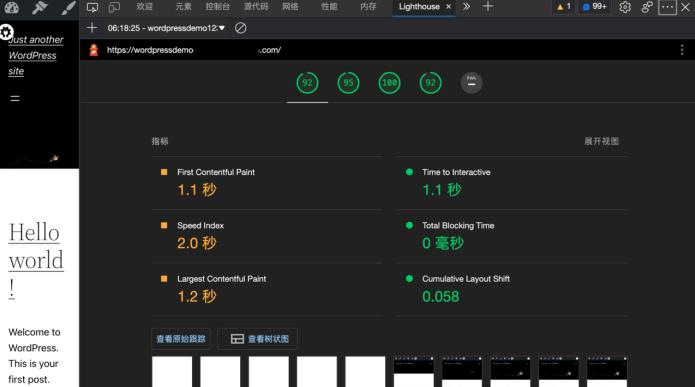
Task: Open the customize DevTools ellipsis menu
Action: click(667, 7)
